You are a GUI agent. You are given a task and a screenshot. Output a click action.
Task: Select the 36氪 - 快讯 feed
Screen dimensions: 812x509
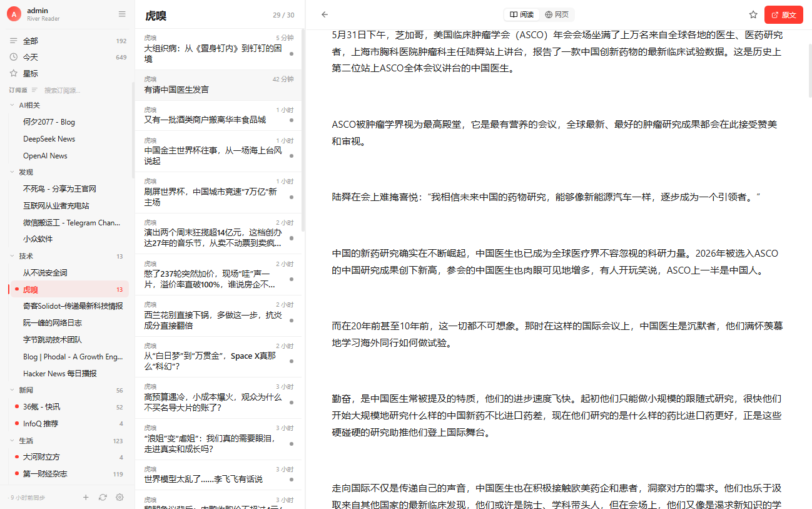(68, 407)
